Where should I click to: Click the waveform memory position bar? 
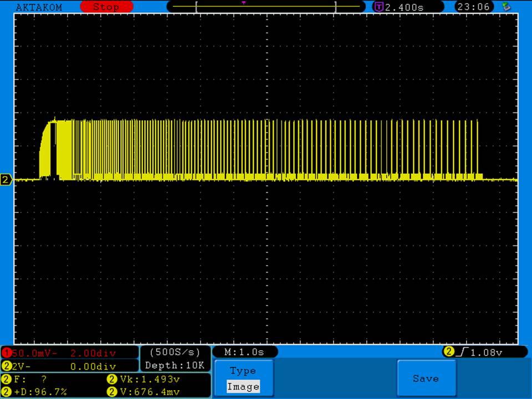tap(266, 7)
